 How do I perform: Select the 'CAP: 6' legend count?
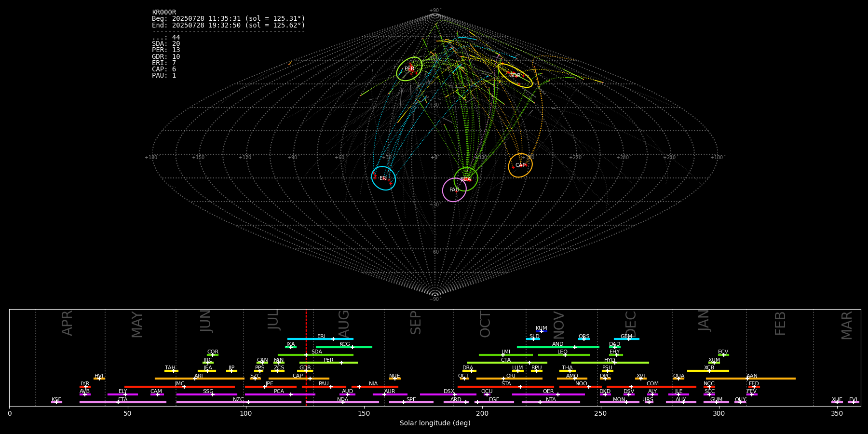pos(164,69)
